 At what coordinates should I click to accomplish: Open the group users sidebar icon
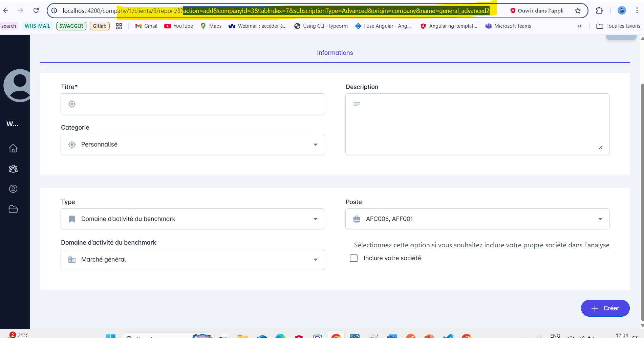[13, 168]
